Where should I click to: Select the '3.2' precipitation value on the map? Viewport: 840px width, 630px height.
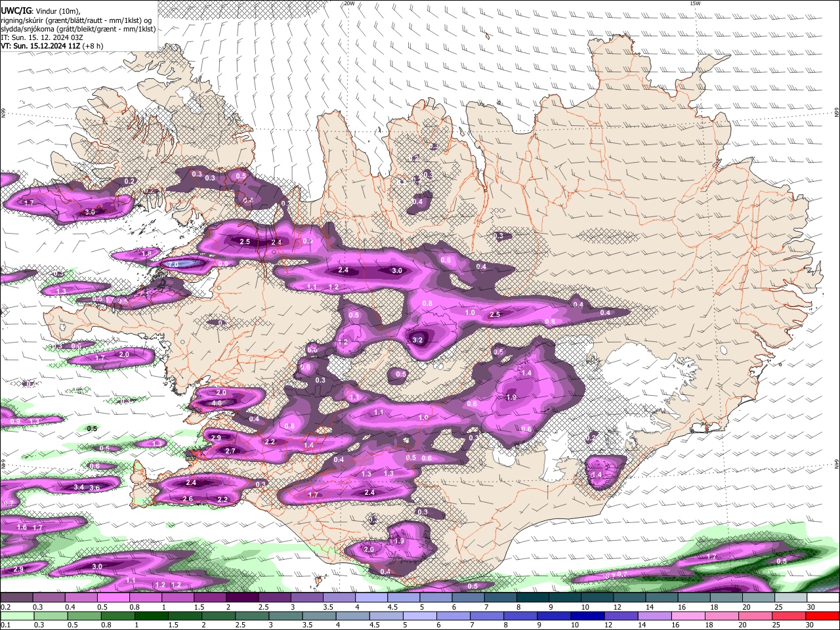417,340
